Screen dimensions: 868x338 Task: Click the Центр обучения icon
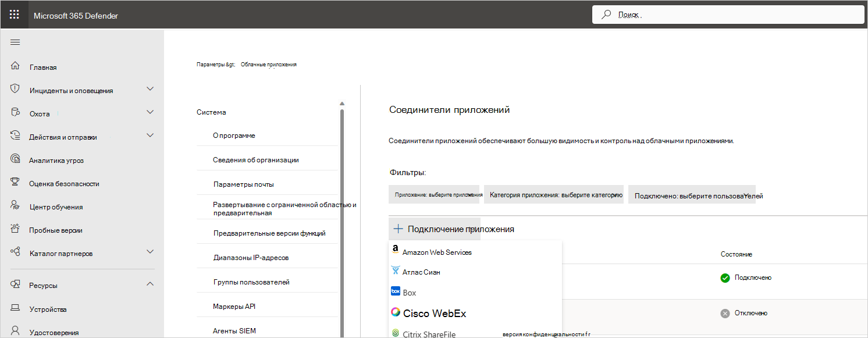tap(16, 206)
